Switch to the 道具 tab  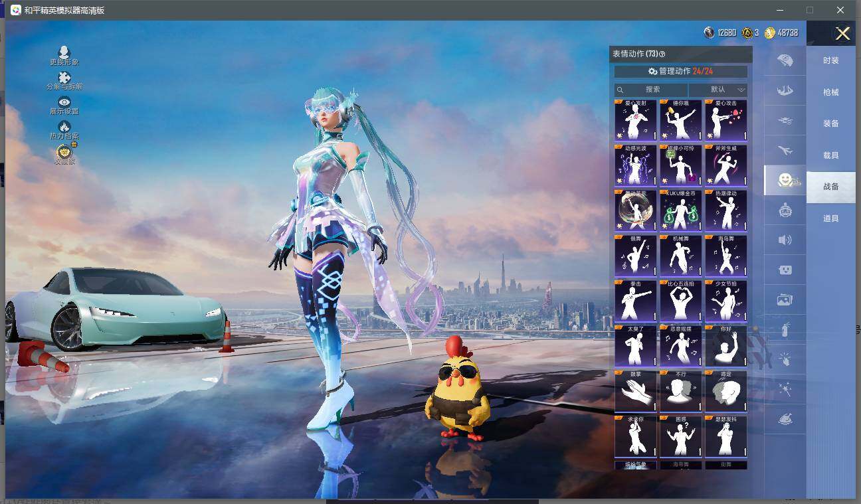coord(831,218)
